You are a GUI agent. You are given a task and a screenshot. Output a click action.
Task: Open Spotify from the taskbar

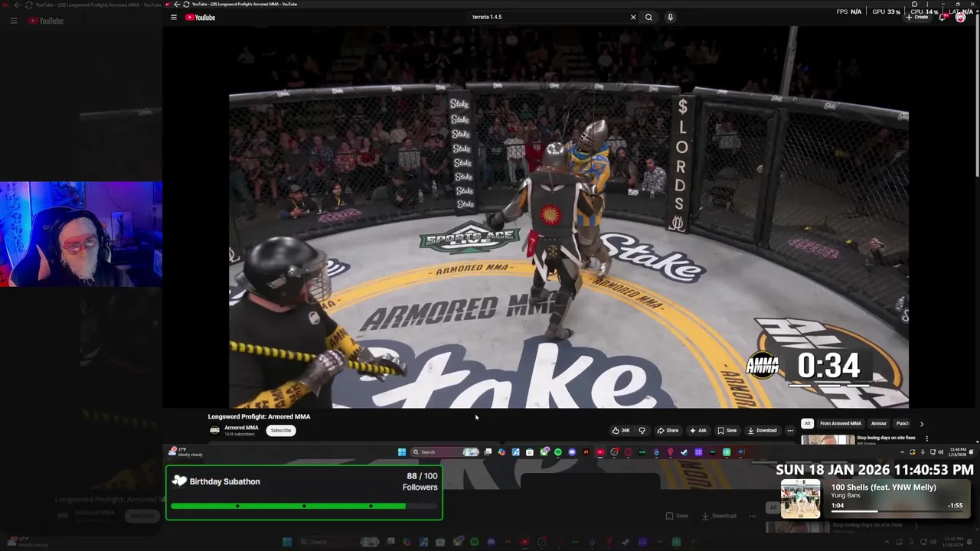point(558,452)
